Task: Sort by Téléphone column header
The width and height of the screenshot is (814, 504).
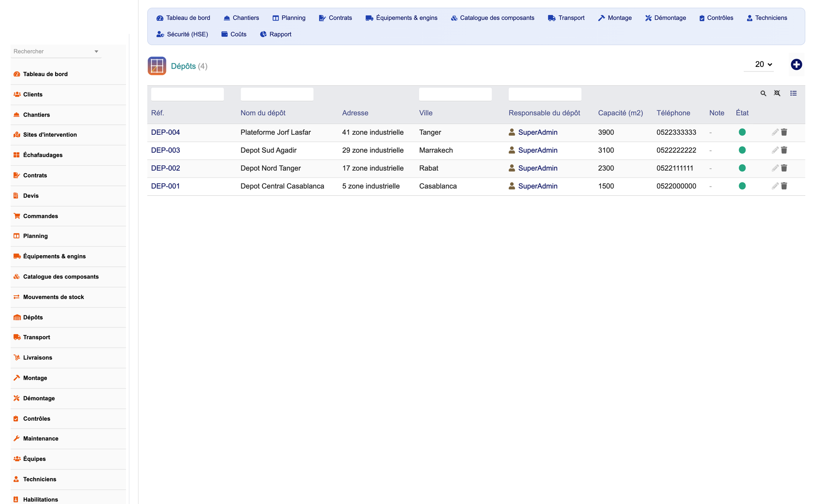Action: pos(673,113)
